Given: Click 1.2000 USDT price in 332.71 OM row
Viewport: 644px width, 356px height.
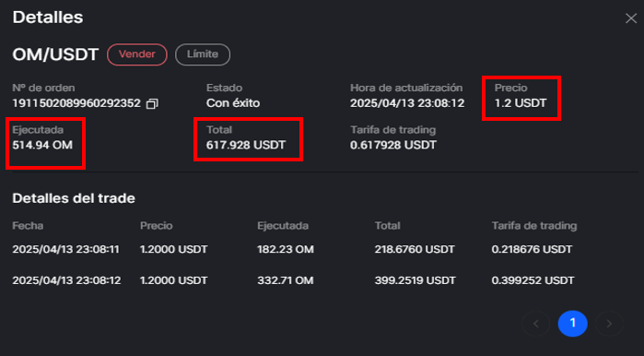Looking at the screenshot, I should click(174, 280).
